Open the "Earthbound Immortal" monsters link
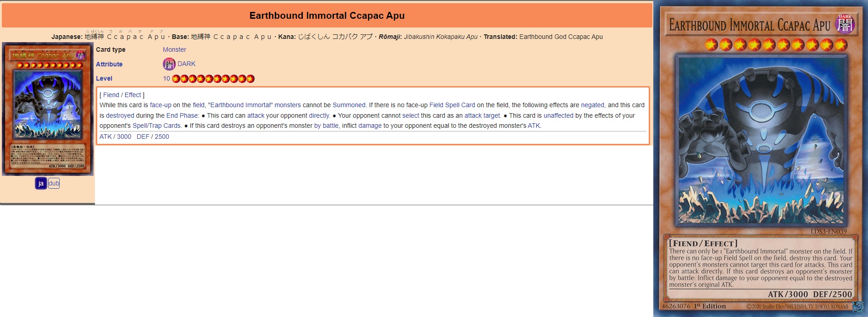This screenshot has height=317, width=868. click(x=255, y=105)
